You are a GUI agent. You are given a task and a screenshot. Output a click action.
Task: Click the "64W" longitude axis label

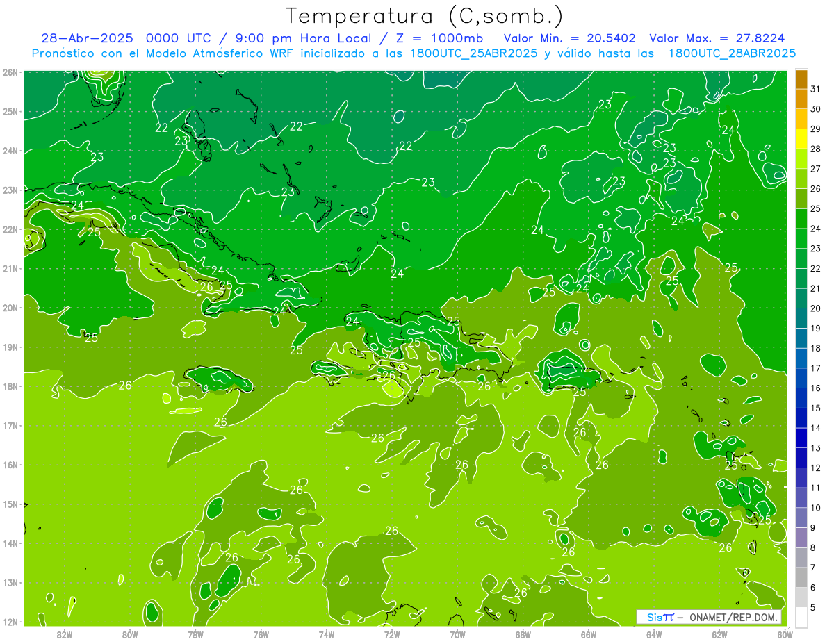pyautogui.click(x=654, y=634)
